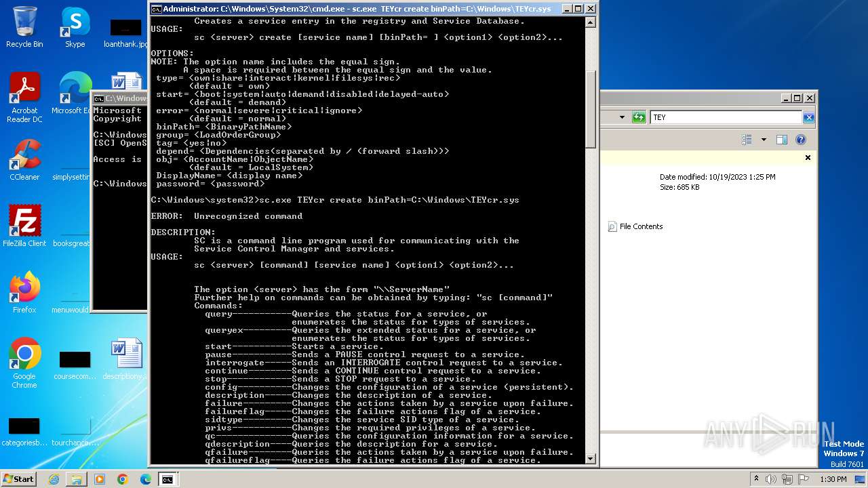
Task: Open Acrobat Reader DC shortcut
Action: point(24,98)
